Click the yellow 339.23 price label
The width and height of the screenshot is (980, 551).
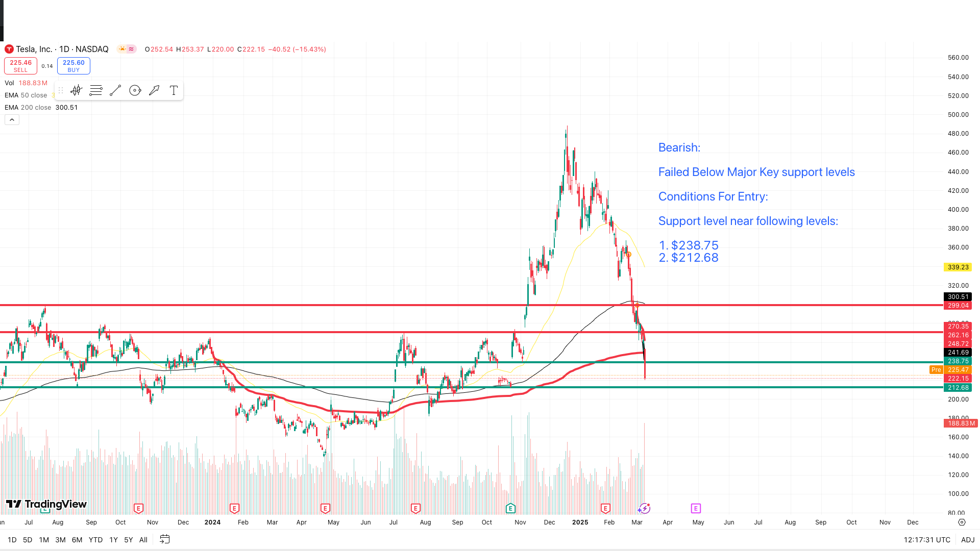958,267
